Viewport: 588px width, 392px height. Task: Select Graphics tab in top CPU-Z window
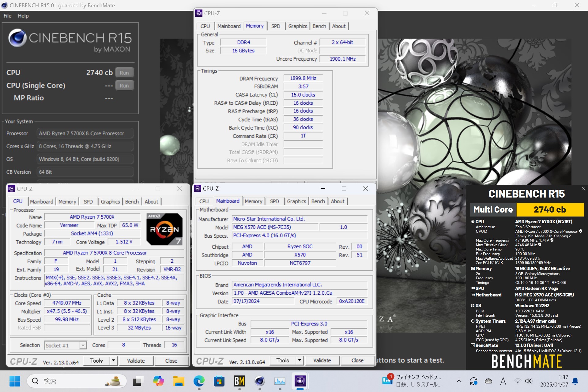[298, 26]
